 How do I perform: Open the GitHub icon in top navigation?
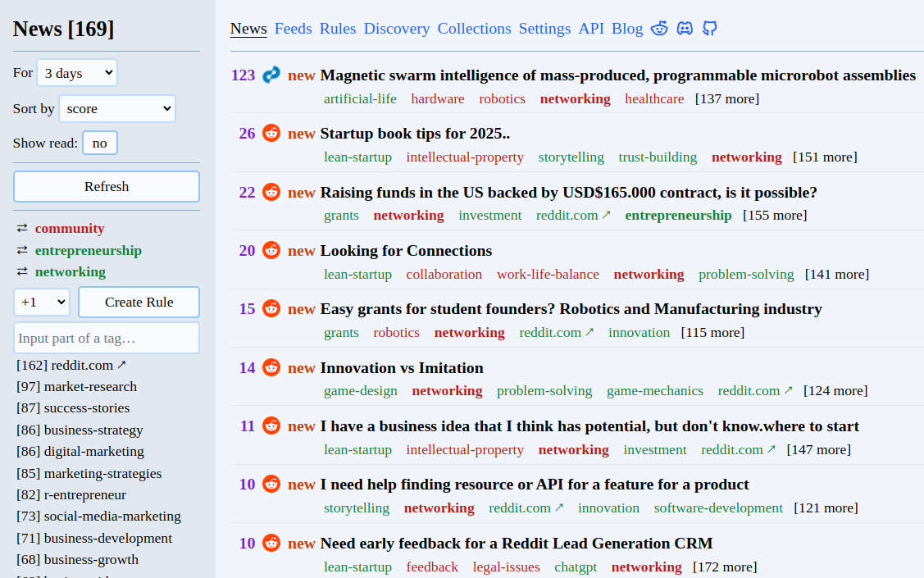[710, 29]
